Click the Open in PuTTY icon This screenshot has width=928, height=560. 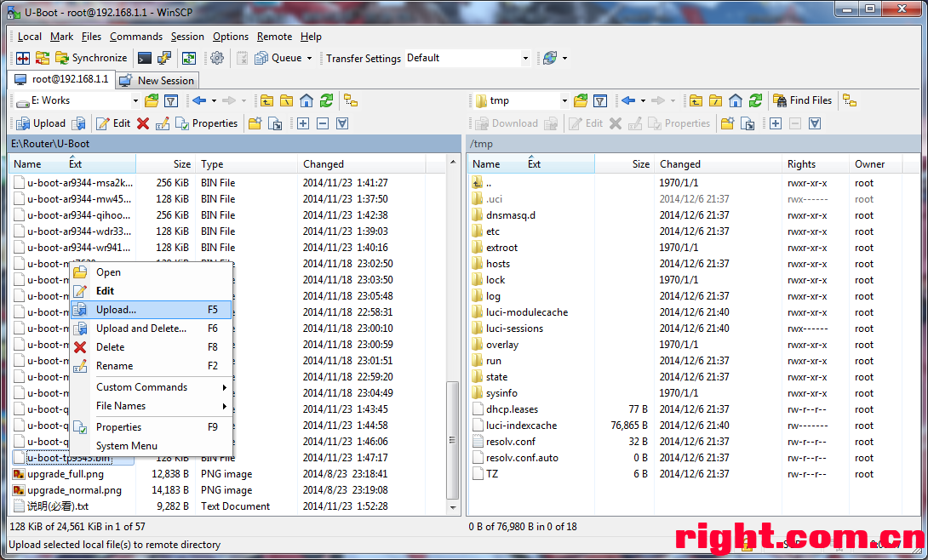pos(164,58)
